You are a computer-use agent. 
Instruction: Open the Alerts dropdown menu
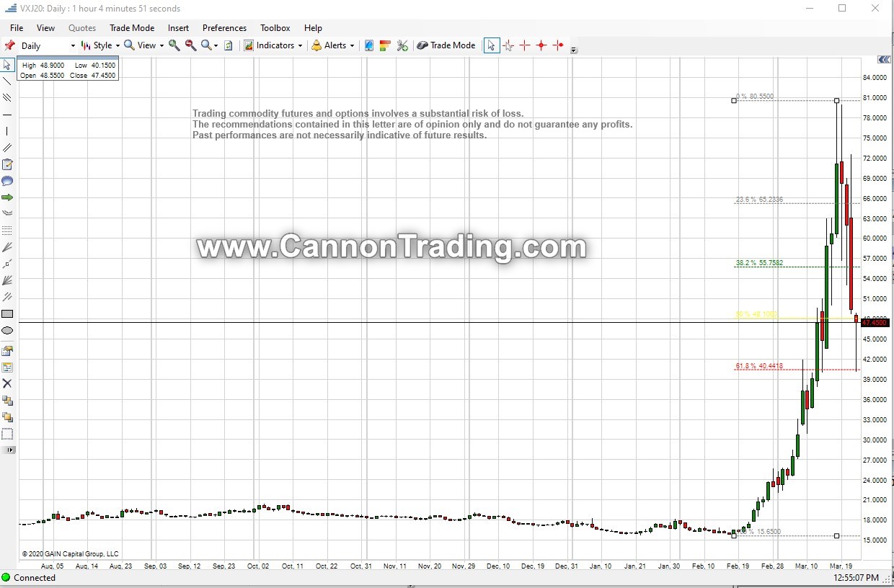[334, 45]
